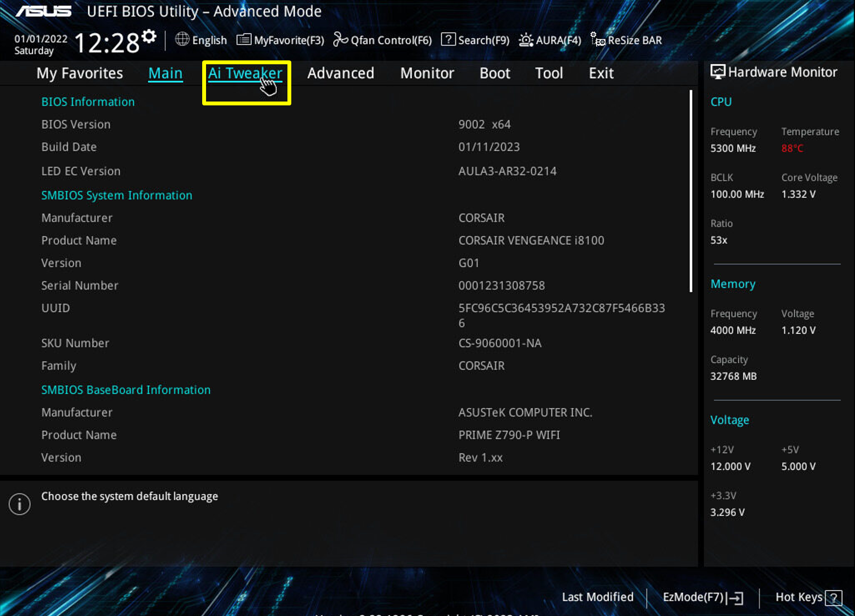Open the Monitor menu tab
The height and width of the screenshot is (616, 855).
pos(427,73)
